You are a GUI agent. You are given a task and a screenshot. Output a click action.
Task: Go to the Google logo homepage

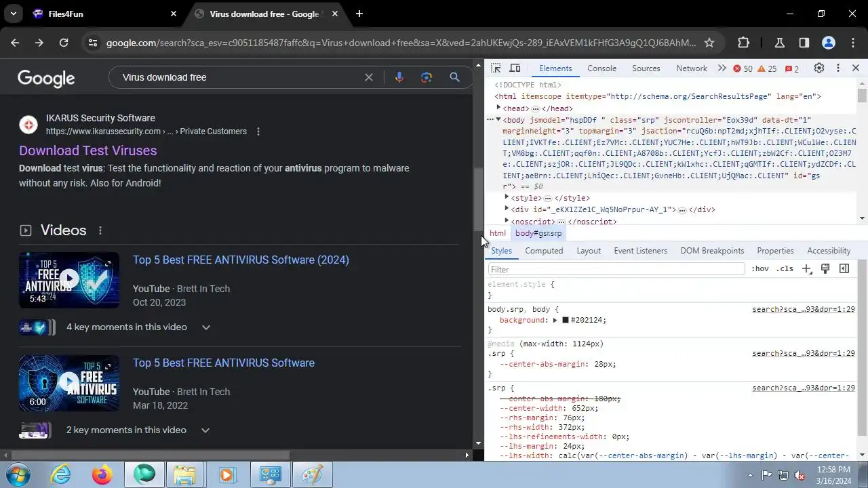[x=46, y=79]
